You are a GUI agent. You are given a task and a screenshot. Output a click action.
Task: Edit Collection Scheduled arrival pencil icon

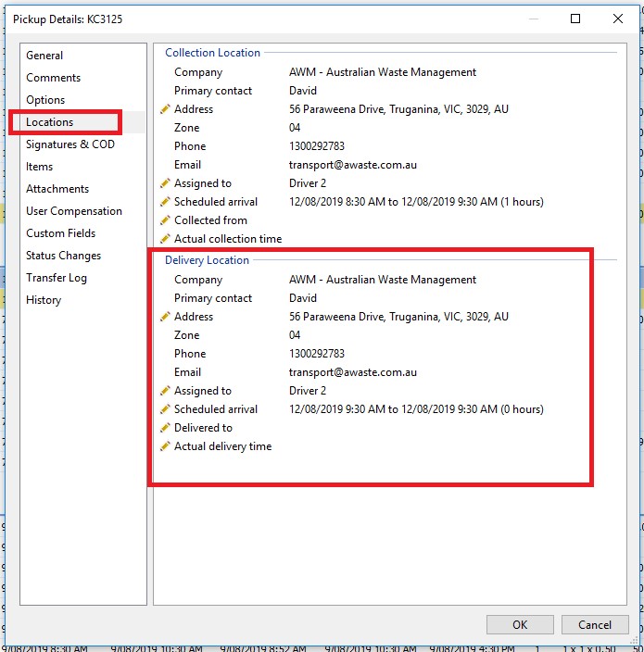coord(165,202)
